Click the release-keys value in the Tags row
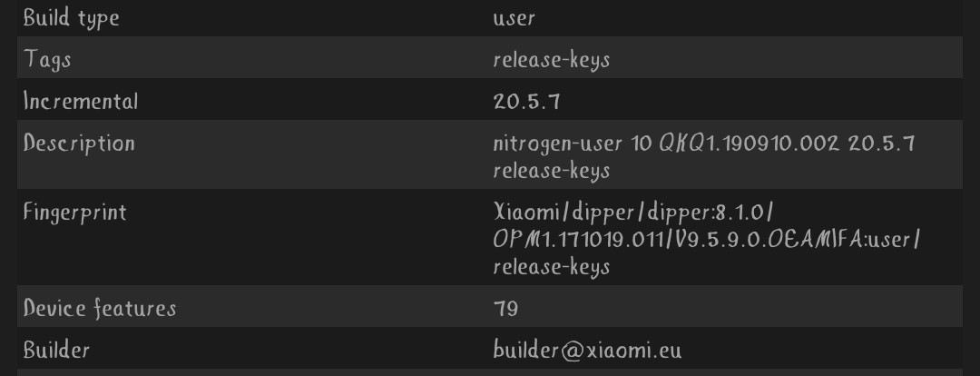Screen dimensions: 980x376 552,60
